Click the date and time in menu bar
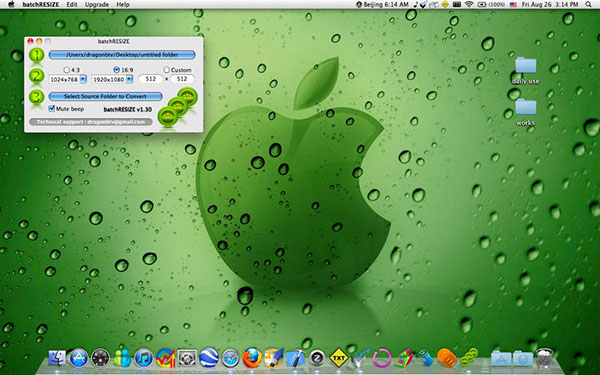Viewport: 600px width, 375px height. point(550,4)
